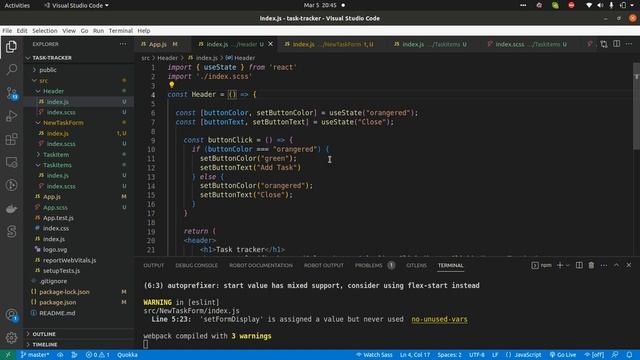Click the errors and warnings counter
Screen dimensions: 640x360
pyautogui.click(x=98, y=355)
